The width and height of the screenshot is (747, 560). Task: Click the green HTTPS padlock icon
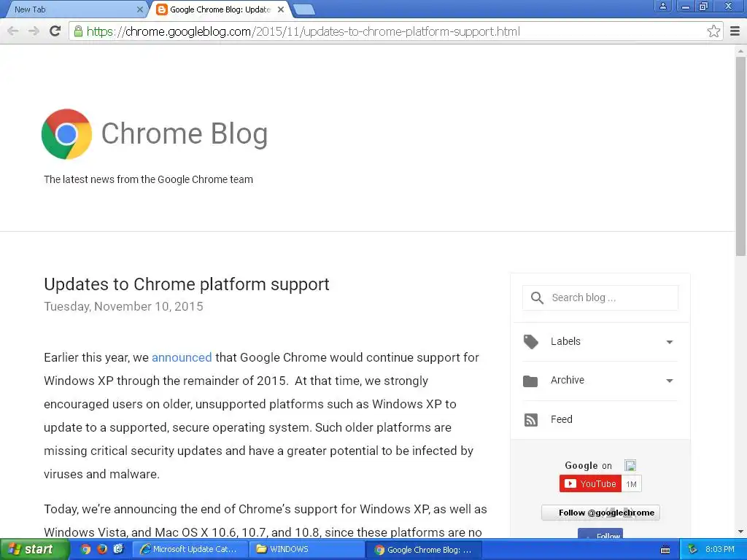[78, 31]
